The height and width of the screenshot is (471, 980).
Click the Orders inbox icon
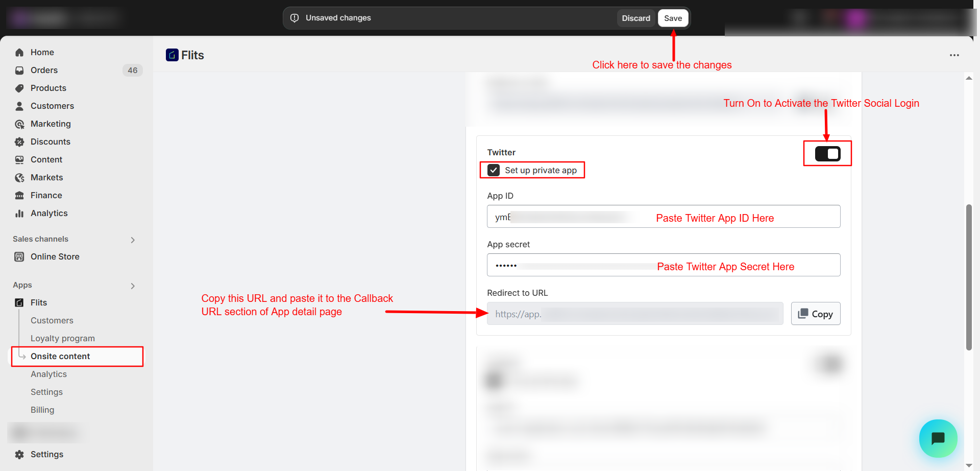(x=19, y=70)
